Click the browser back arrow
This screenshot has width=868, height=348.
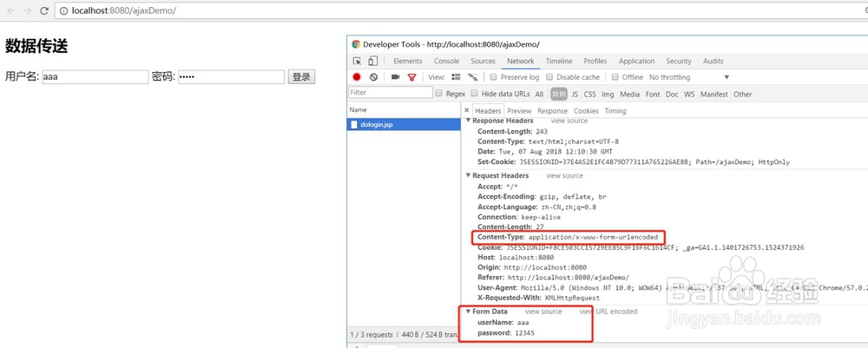click(10, 10)
